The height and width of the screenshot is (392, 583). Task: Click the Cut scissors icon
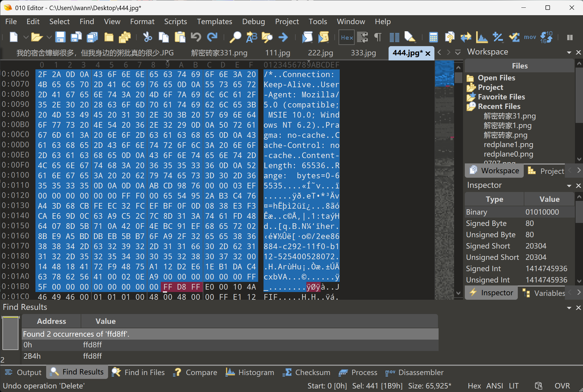click(x=147, y=37)
